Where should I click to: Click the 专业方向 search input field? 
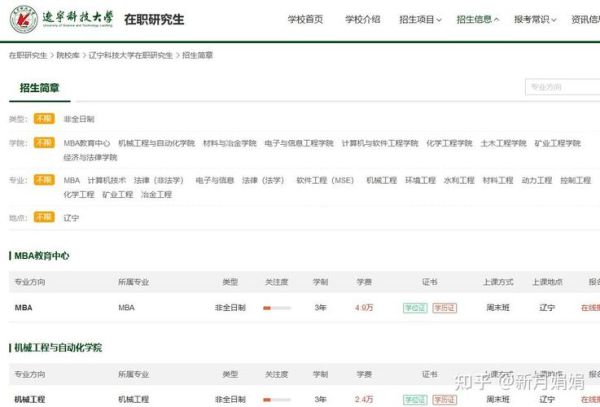[x=562, y=87]
